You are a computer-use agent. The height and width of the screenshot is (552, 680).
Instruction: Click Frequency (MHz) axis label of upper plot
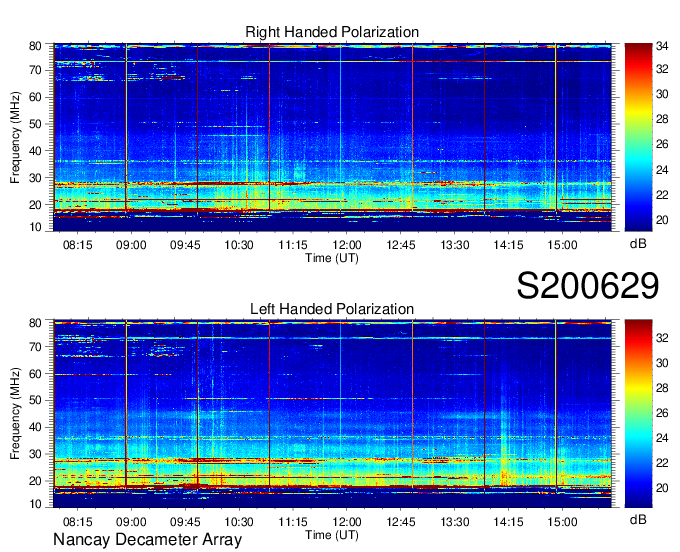[x=15, y=137]
